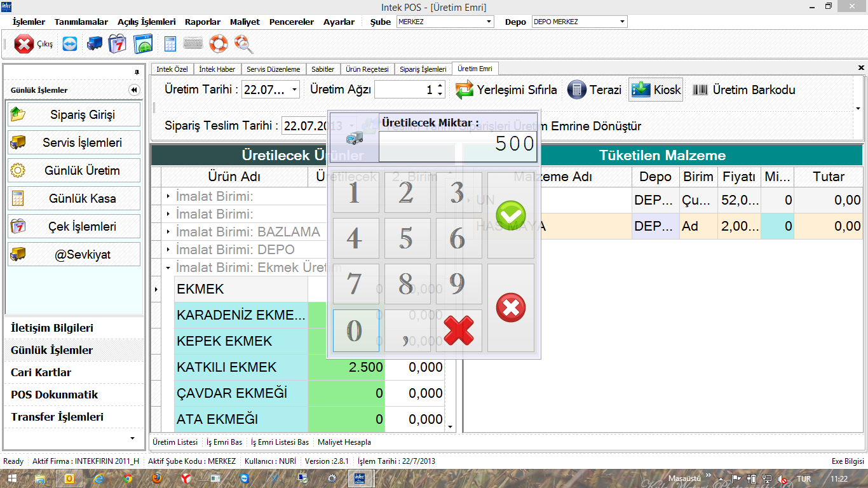
Task: Collapse the Günlük İşlemler panel arrow
Action: [x=133, y=90]
